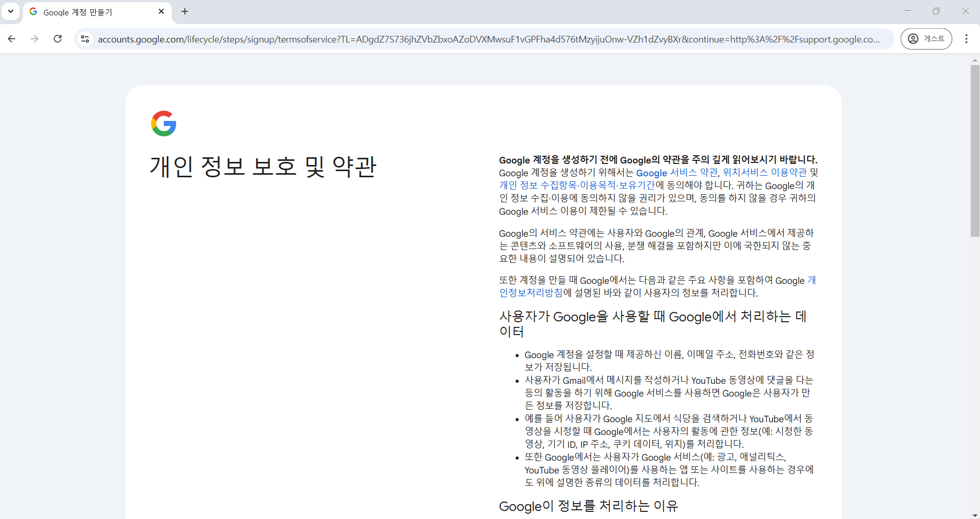Screen dimensions: 980x519
Task: Click the Google logo on the page
Action: pos(163,123)
